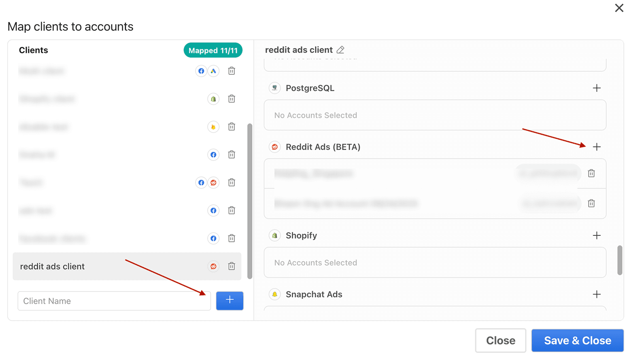This screenshot has width=629, height=364.
Task: Click Save & Close
Action: 578,341
